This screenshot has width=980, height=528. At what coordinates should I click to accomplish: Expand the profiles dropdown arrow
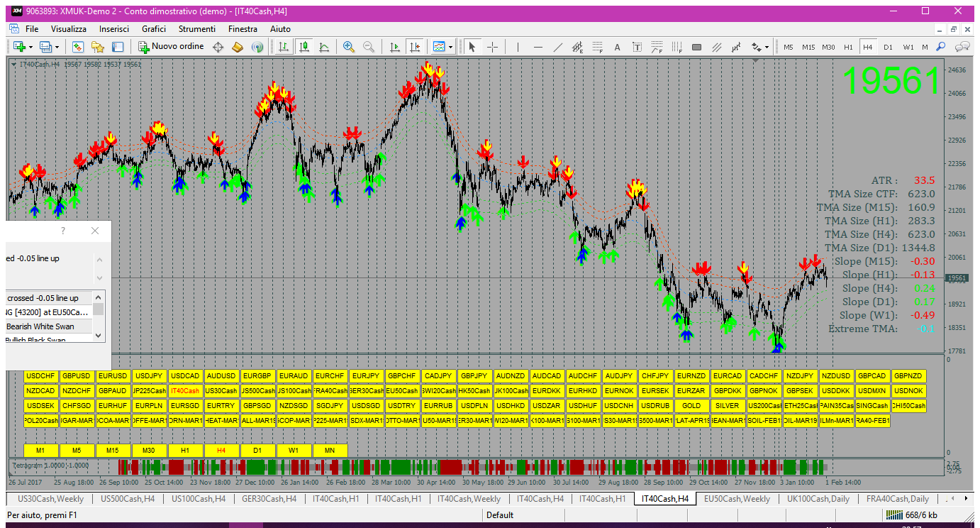click(57, 47)
